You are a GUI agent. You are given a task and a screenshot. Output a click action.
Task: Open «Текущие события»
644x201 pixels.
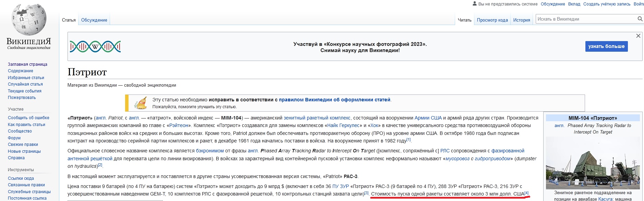[25, 91]
